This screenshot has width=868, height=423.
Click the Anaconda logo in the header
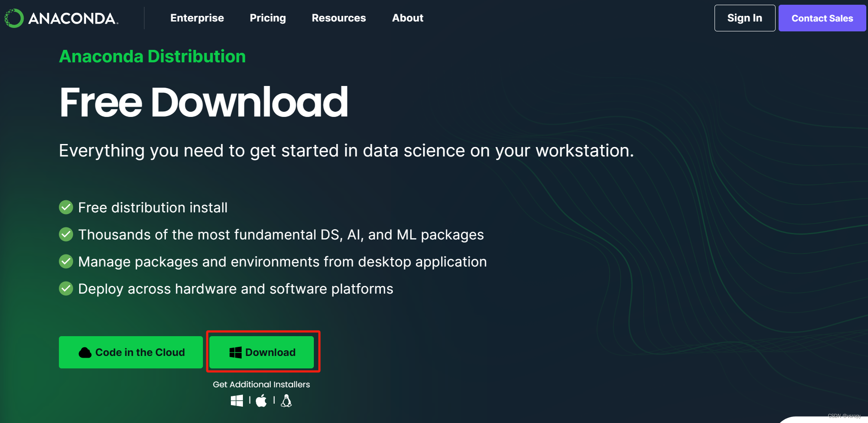click(61, 18)
